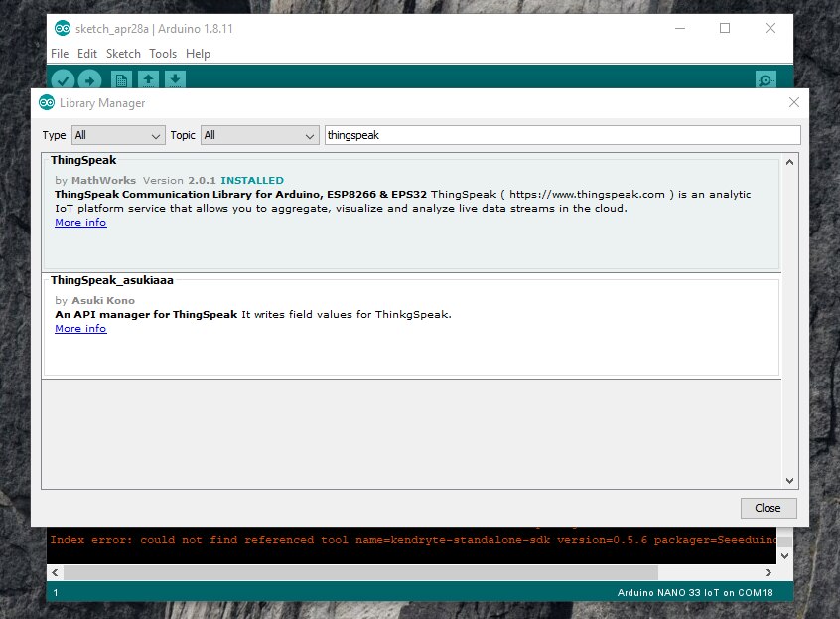Viewport: 840px width, 619px height.
Task: Click the Index error console message
Action: pos(413,540)
